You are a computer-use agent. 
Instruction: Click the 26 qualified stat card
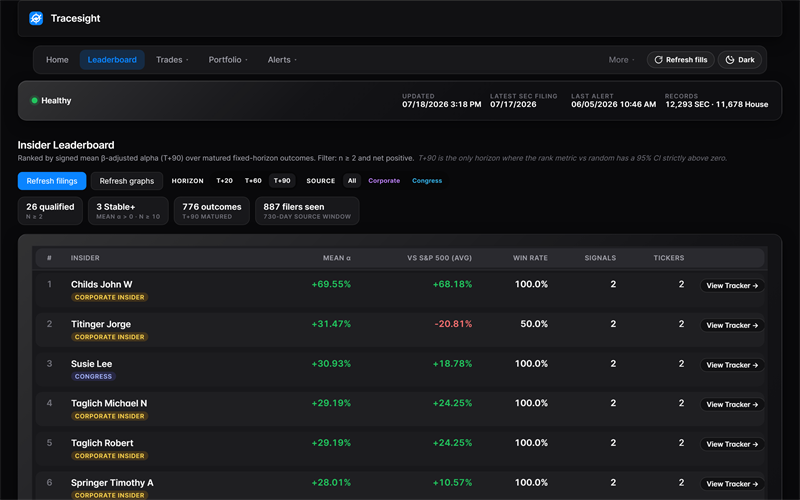[x=50, y=211]
